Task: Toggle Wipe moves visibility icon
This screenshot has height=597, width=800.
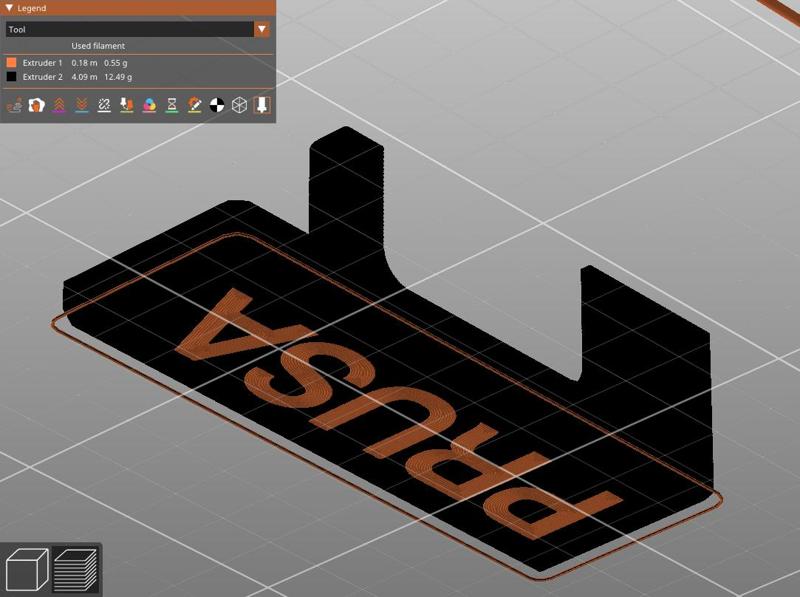Action: [x=37, y=105]
